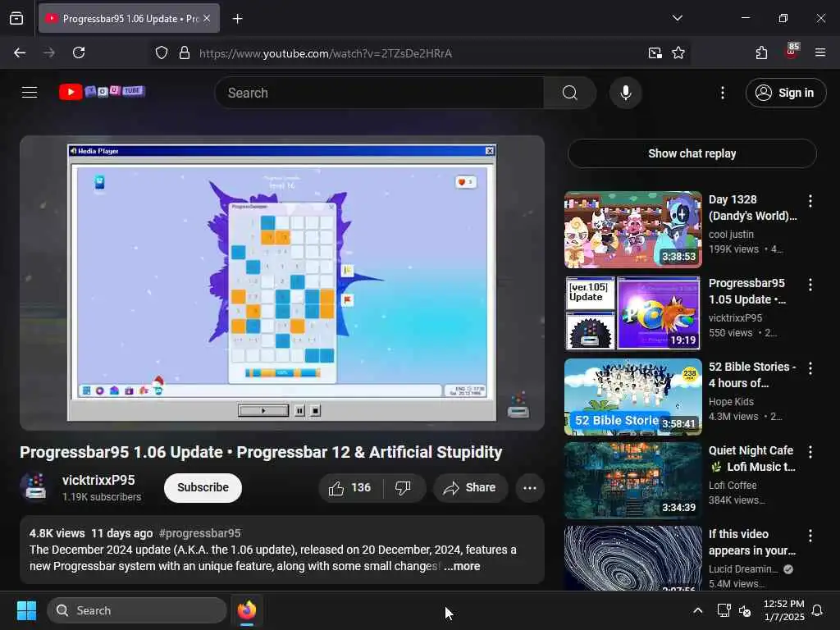This screenshot has width=840, height=630.
Task: Click the Windows taskbar Search box
Action: 137,610
